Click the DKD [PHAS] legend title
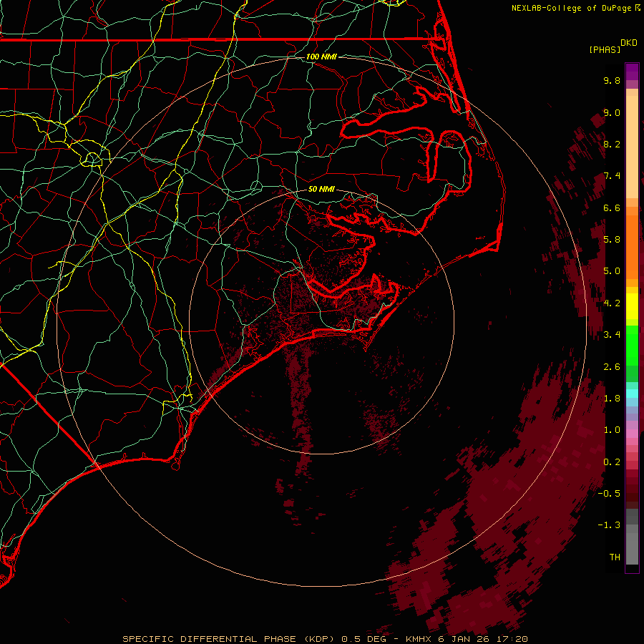 613,46
